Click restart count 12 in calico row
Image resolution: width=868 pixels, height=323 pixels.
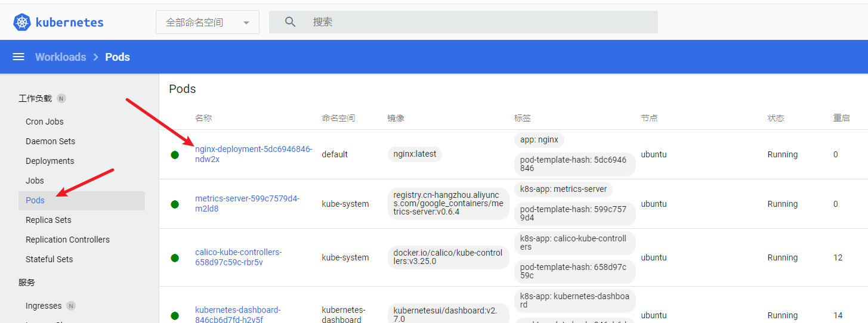838,257
